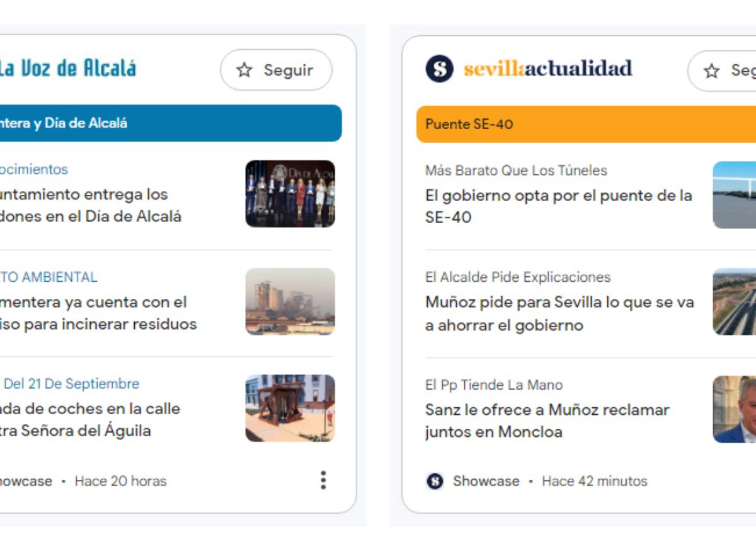Select the blue Día de Alcalá topic banner
The image size is (756, 551).
click(x=171, y=123)
